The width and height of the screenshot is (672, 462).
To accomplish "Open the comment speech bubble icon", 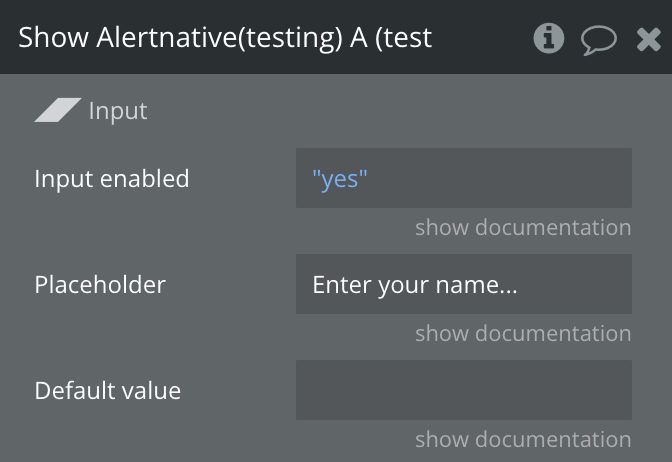I will (598, 39).
